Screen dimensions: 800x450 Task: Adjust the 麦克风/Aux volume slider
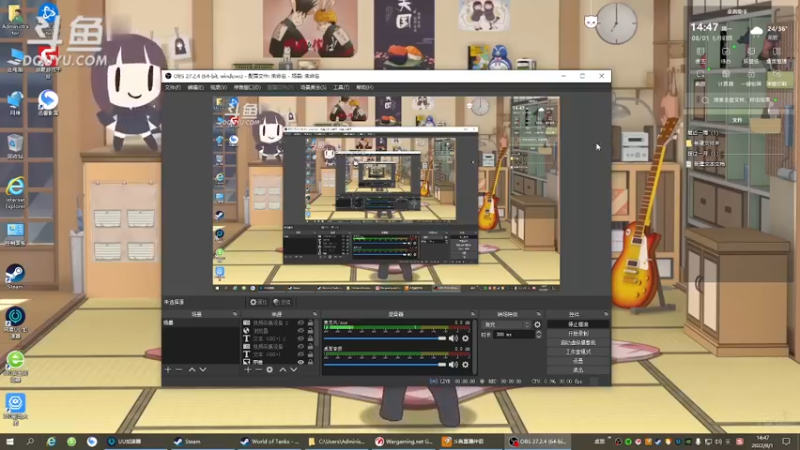click(385, 338)
